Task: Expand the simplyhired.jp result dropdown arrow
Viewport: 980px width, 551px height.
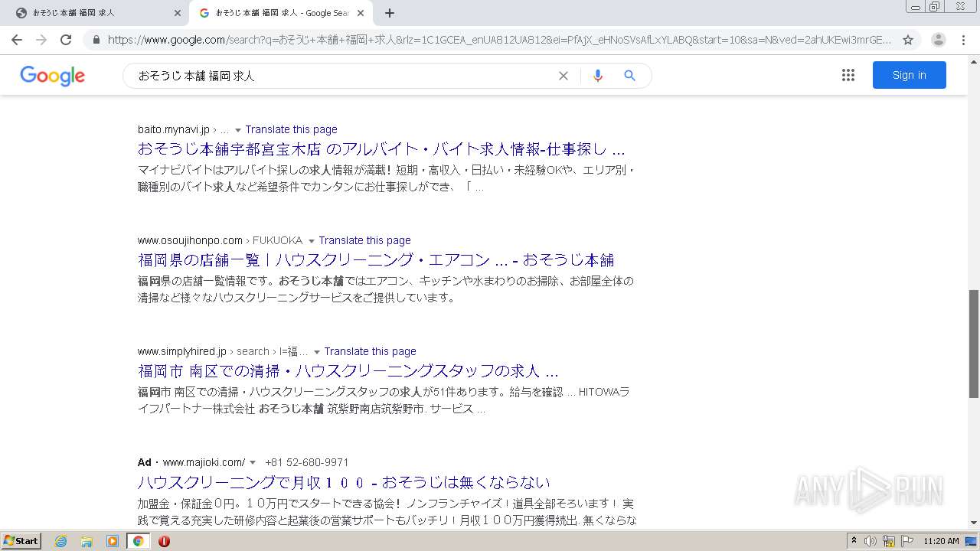Action: pyautogui.click(x=317, y=352)
